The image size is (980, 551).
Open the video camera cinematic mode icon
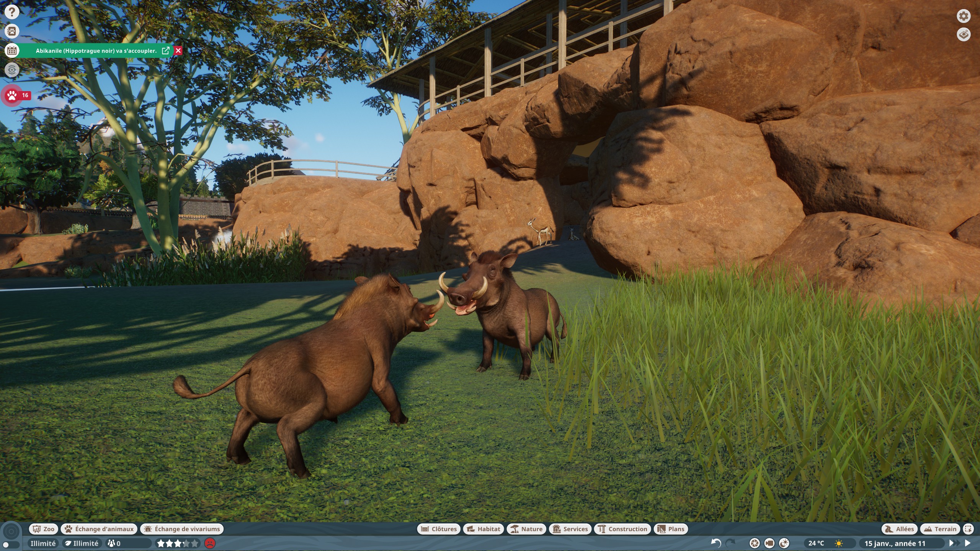[769, 543]
